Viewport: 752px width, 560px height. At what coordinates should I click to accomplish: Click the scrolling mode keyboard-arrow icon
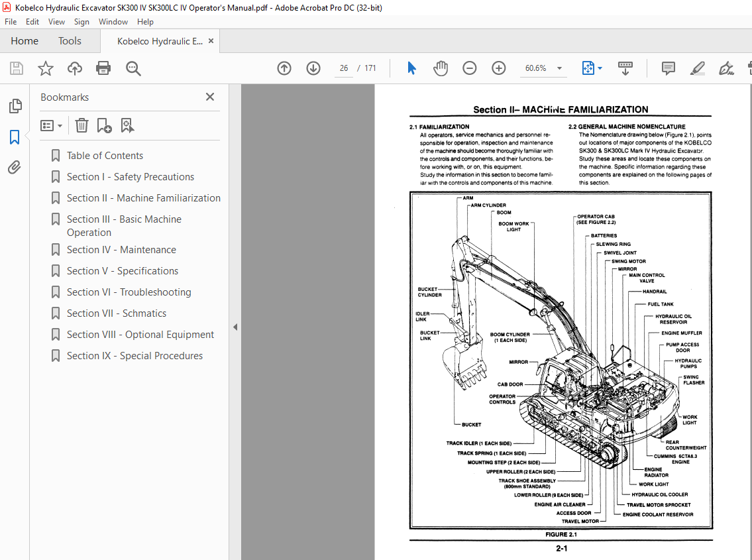click(x=625, y=68)
